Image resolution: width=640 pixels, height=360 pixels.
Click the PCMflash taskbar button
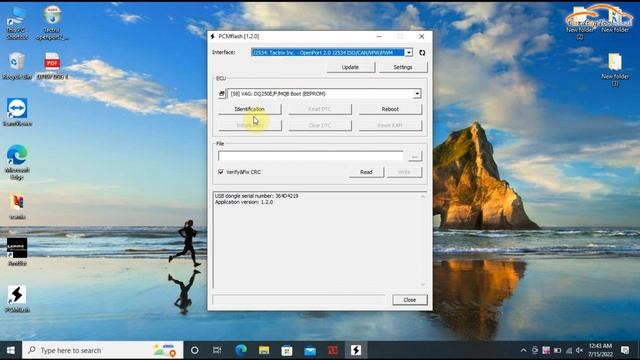pos(356,350)
